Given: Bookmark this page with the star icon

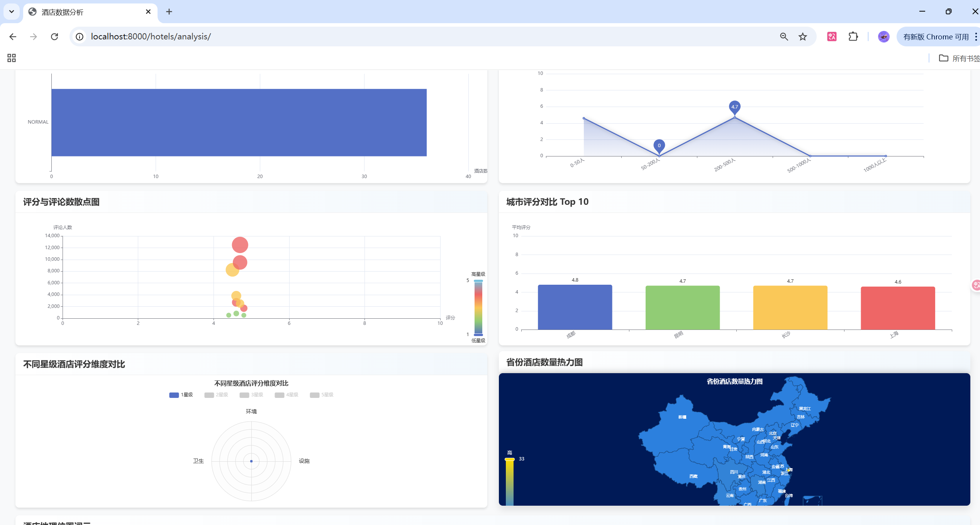Looking at the screenshot, I should pyautogui.click(x=803, y=37).
